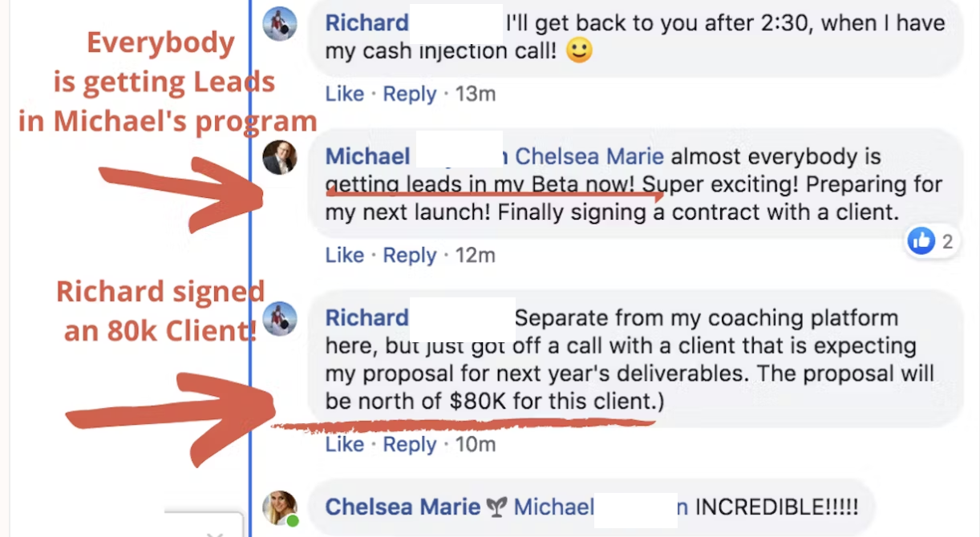Open the Chelsea Marie mention in Michael's comment
The image size is (980, 537).
589,156
